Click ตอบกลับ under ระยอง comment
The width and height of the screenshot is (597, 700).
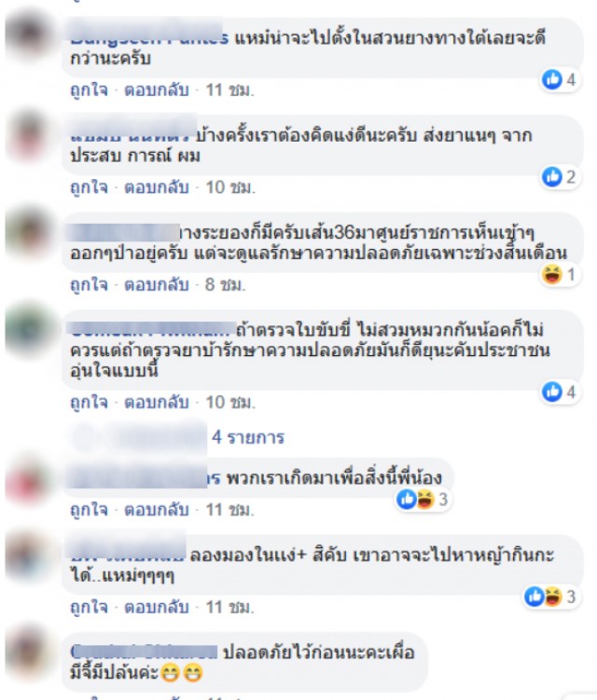click(157, 284)
